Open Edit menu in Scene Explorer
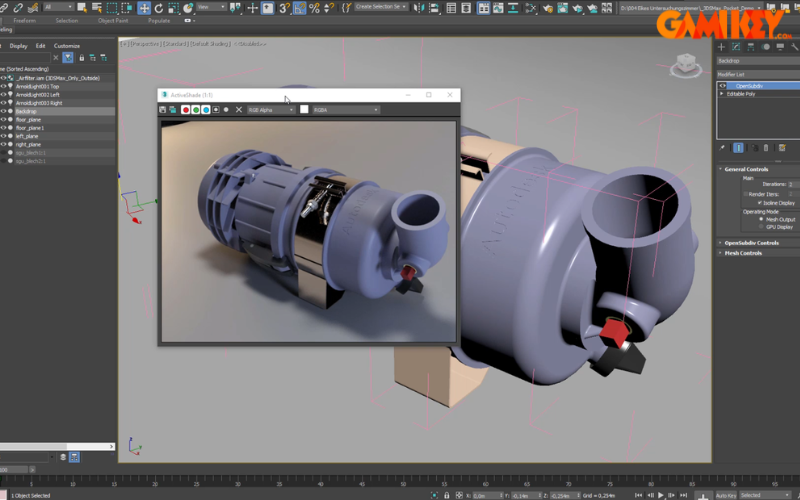 pyautogui.click(x=40, y=46)
